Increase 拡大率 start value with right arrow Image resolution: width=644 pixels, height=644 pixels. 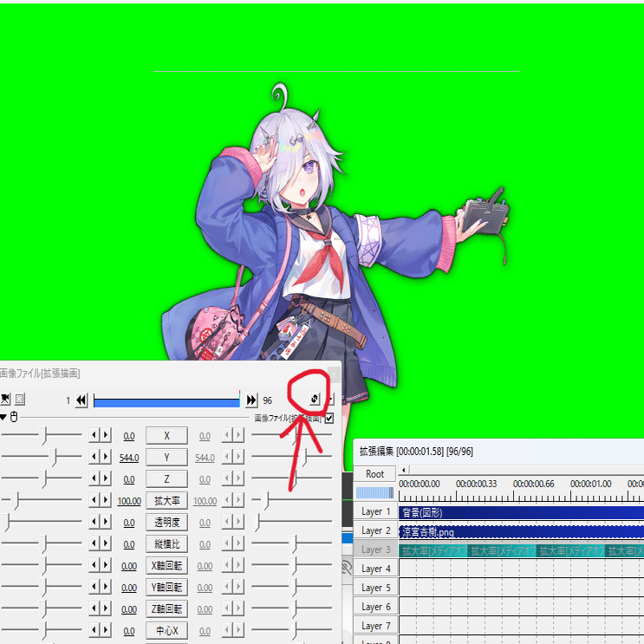[x=106, y=500]
